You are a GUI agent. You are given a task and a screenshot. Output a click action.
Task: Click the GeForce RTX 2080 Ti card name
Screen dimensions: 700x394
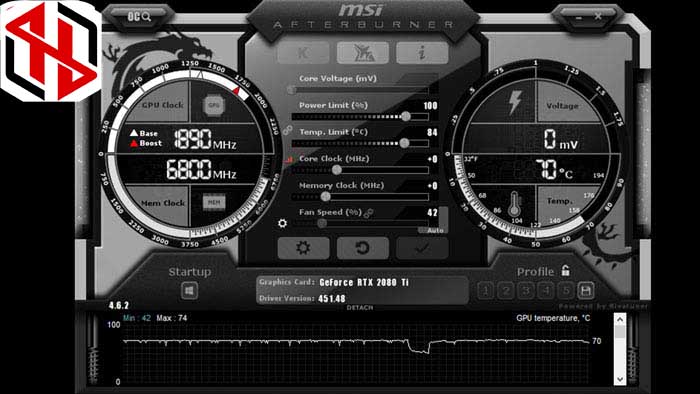(364, 282)
